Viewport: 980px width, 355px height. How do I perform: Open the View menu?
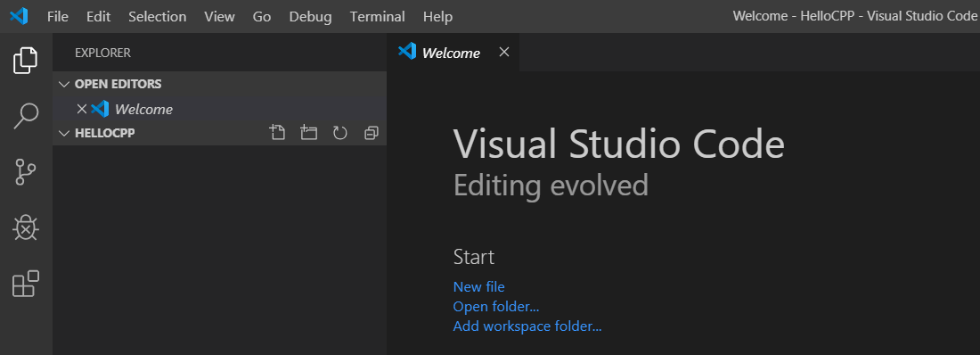point(219,16)
